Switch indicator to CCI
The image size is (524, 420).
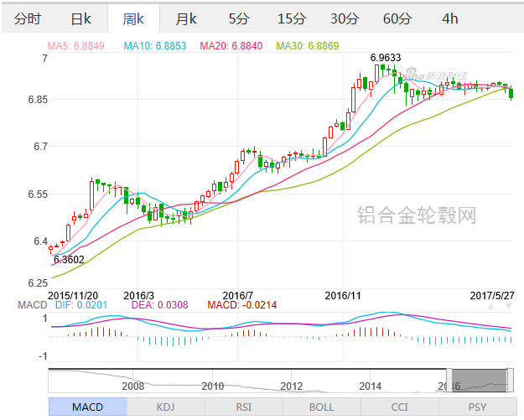[x=399, y=407]
